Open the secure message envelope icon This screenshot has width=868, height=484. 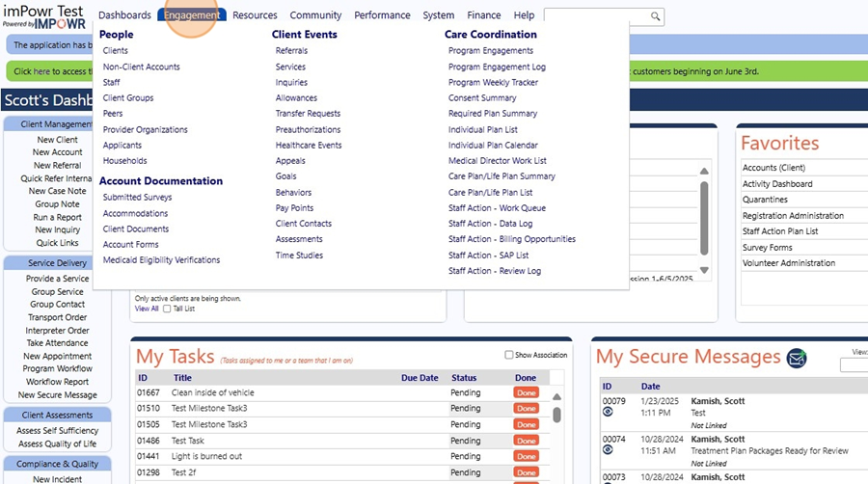797,359
